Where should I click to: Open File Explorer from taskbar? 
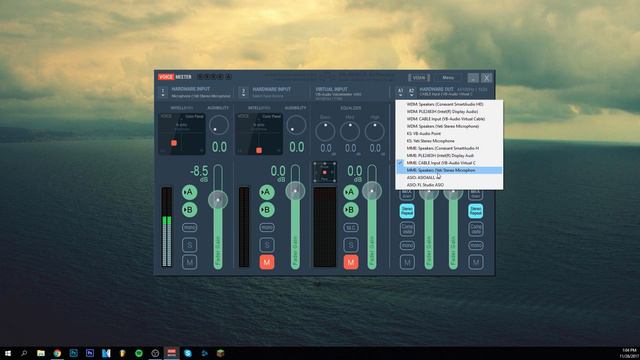(x=41, y=353)
